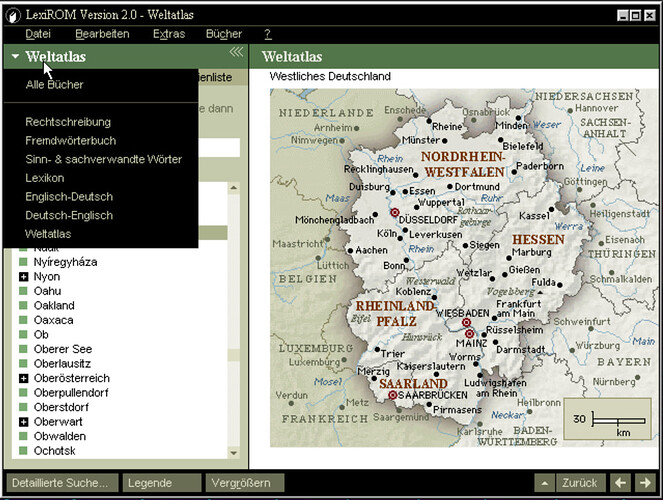Select Oberer See in the list
This screenshot has width=663, height=500.
click(63, 349)
